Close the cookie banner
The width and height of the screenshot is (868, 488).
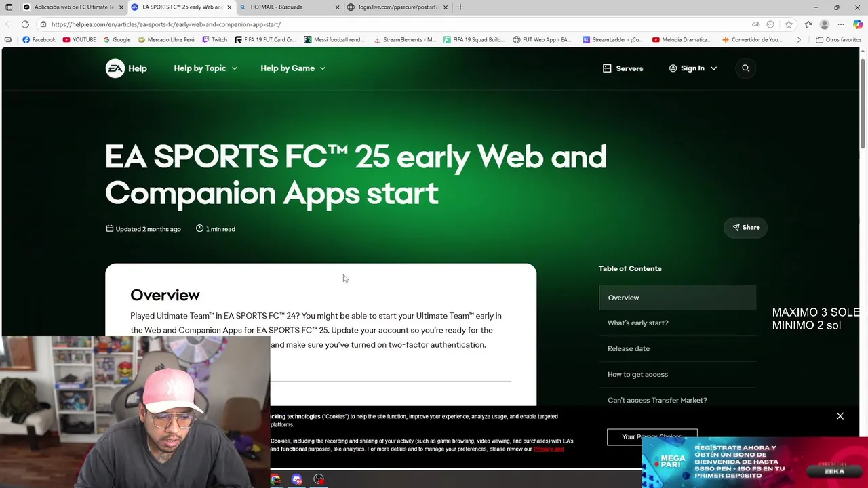pyautogui.click(x=840, y=416)
